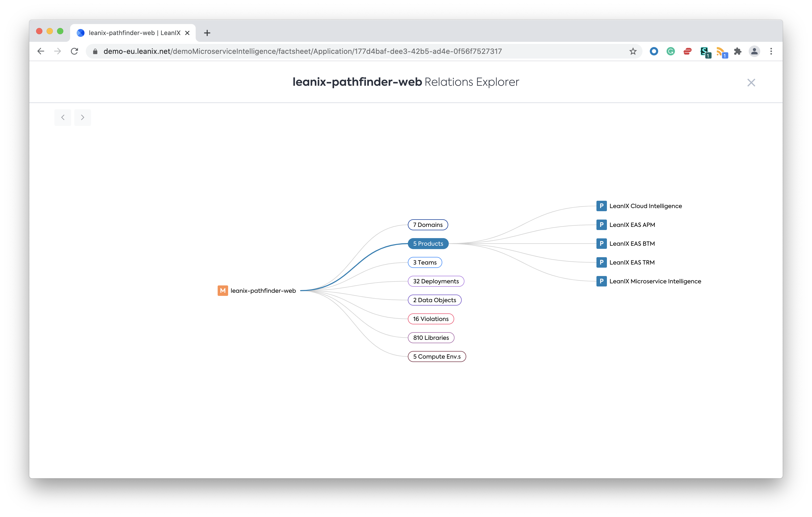Bookmark the page with the star icon

[633, 51]
